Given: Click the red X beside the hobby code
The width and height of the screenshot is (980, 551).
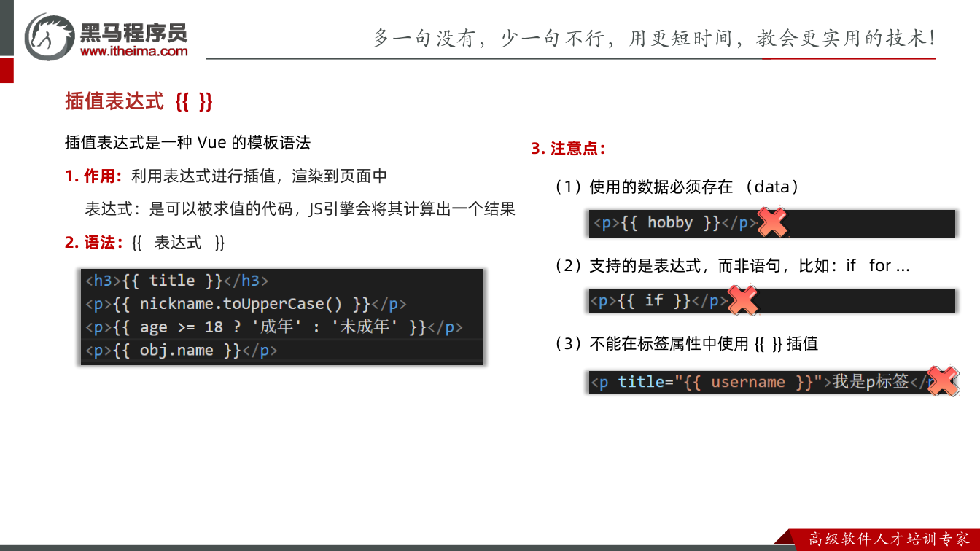Looking at the screenshot, I should [772, 222].
